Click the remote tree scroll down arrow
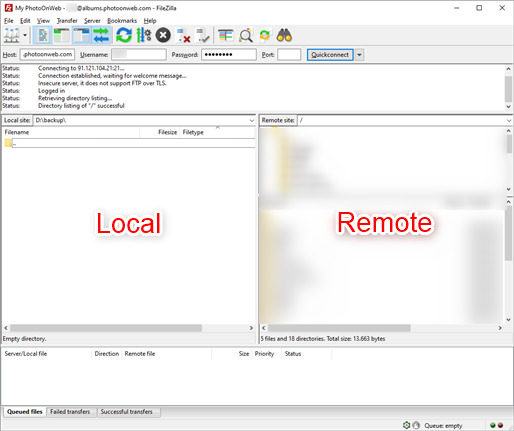This screenshot has height=431, width=514. tap(509, 189)
